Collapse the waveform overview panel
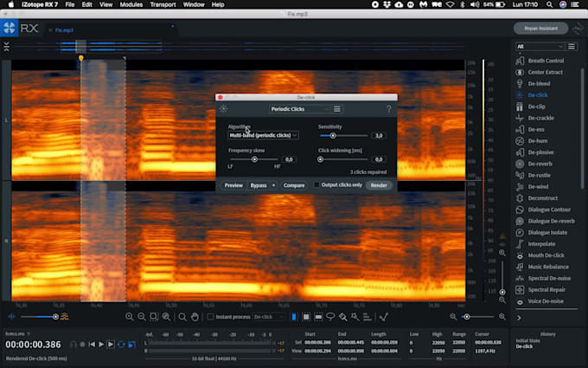Viewport: 588px width, 368px height. tap(6, 47)
